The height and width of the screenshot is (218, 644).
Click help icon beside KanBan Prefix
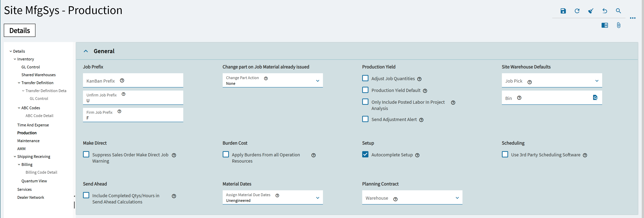tap(122, 81)
